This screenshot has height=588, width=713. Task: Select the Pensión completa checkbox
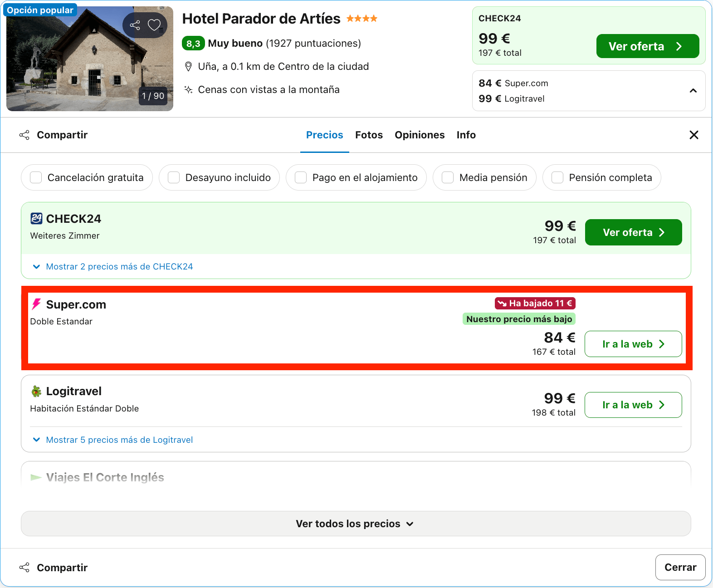(x=557, y=177)
